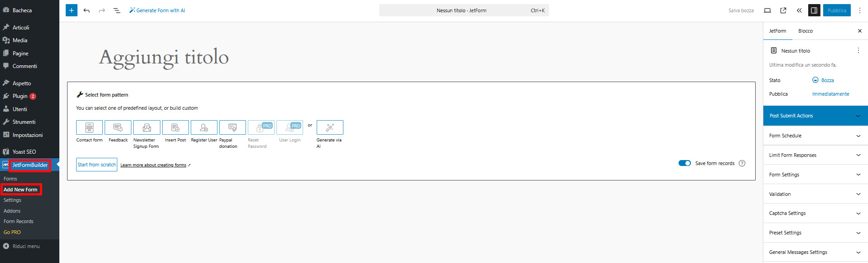Select the Insert Post pattern icon
The width and height of the screenshot is (868, 263).
tap(175, 127)
